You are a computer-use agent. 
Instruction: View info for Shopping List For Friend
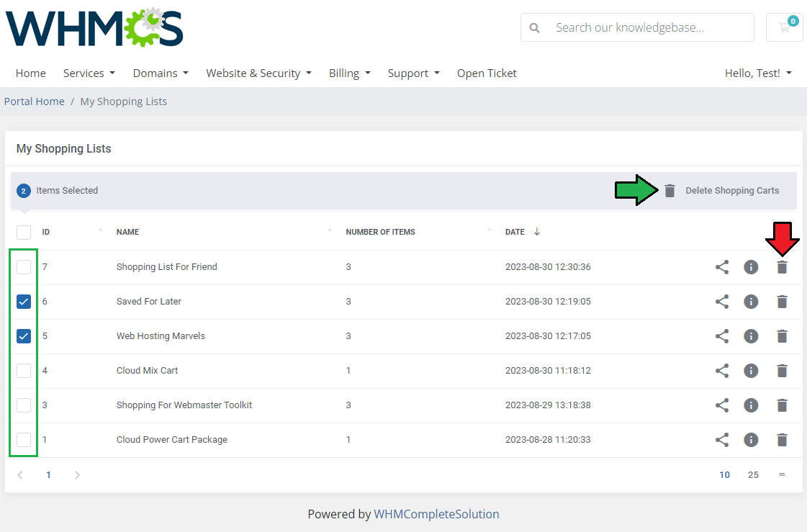click(x=751, y=267)
